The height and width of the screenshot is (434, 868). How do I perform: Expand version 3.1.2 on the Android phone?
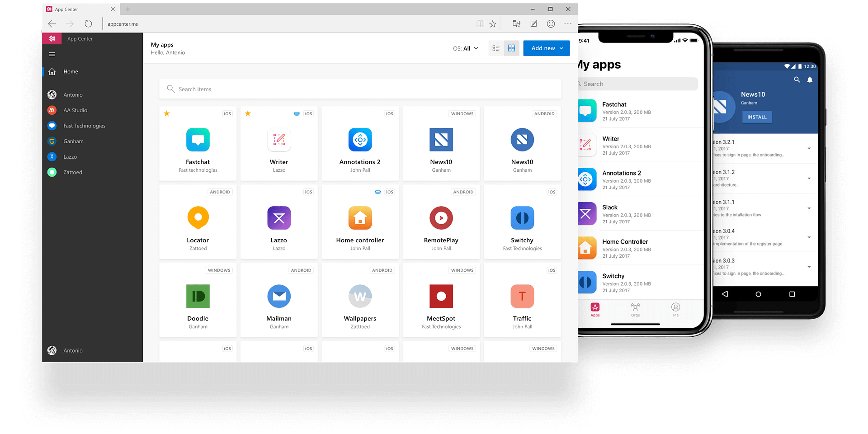coord(809,178)
